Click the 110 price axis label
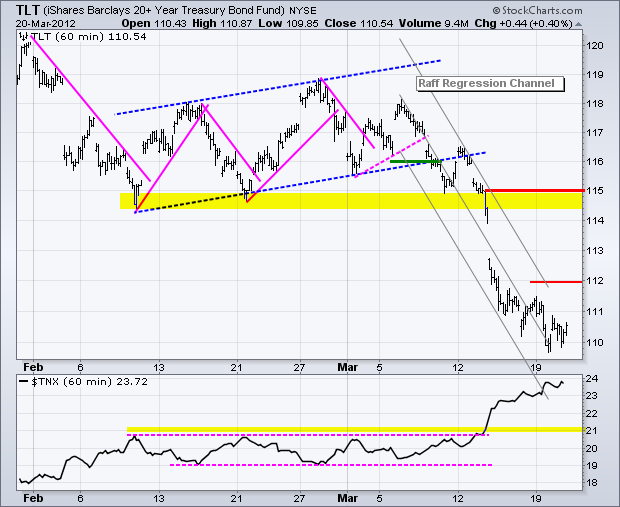This screenshot has width=620, height=507. 595,342
